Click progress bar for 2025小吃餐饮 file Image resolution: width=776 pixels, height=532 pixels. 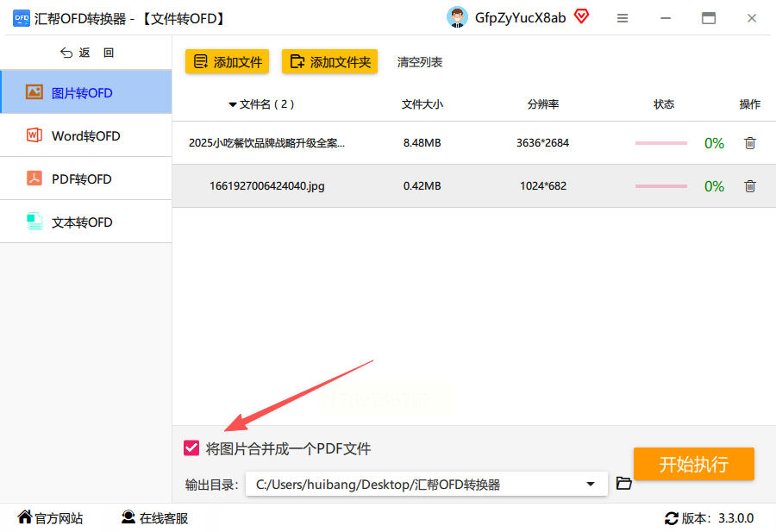click(x=661, y=143)
